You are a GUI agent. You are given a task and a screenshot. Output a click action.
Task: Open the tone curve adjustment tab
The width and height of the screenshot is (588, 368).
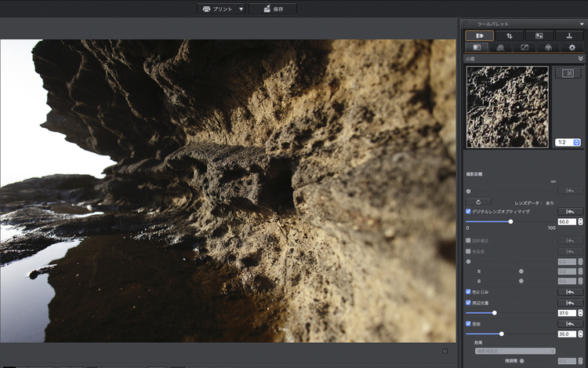point(524,48)
